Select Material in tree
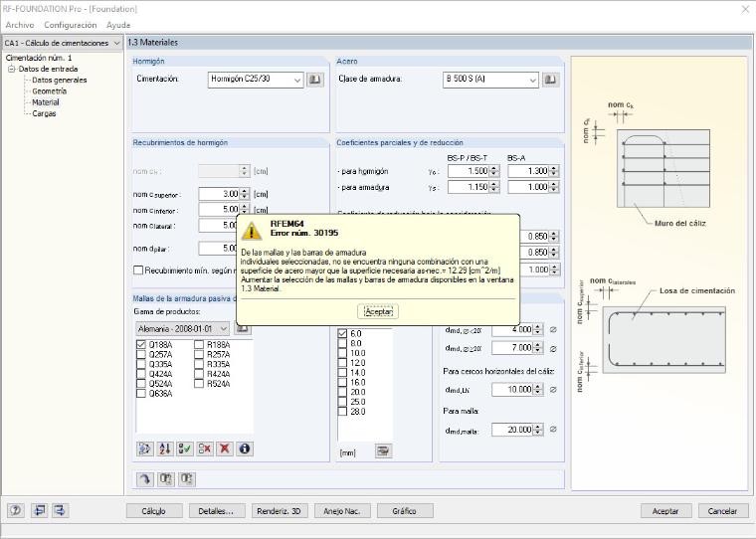The width and height of the screenshot is (756, 539). (46, 102)
